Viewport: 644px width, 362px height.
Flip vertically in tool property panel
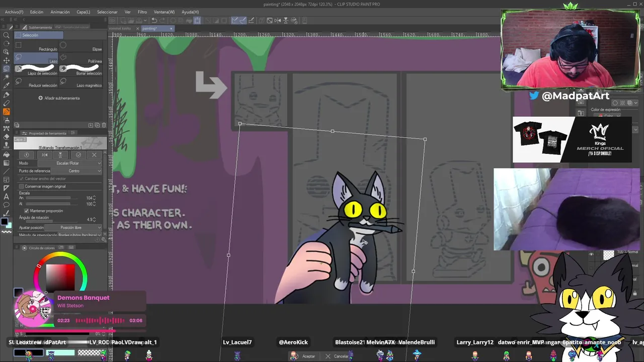[60, 155]
